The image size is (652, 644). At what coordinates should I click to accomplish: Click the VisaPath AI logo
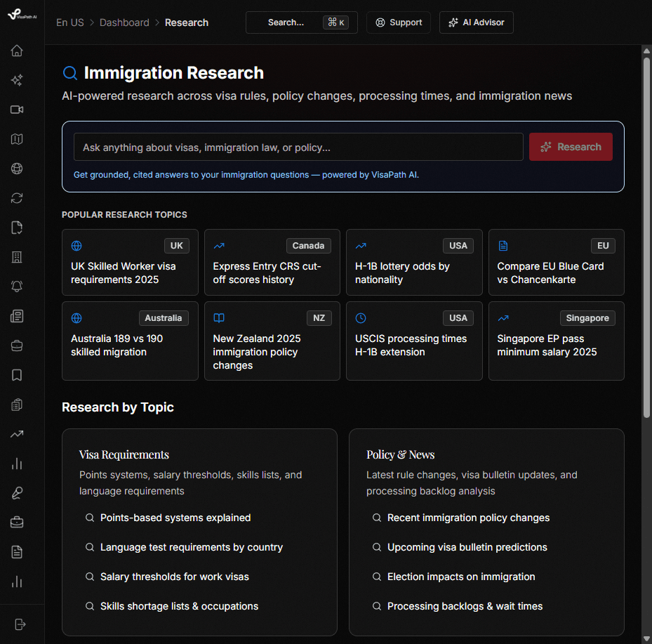[22, 15]
